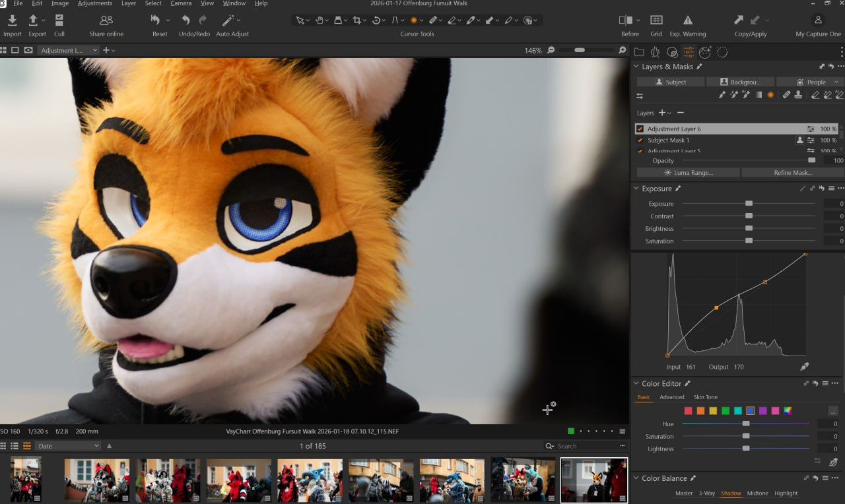Click the Refine Mask button
Image resolution: width=845 pixels, height=504 pixels.
tap(792, 173)
